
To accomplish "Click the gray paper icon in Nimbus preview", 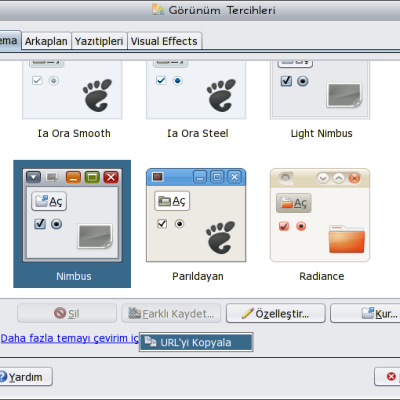I will [95, 236].
